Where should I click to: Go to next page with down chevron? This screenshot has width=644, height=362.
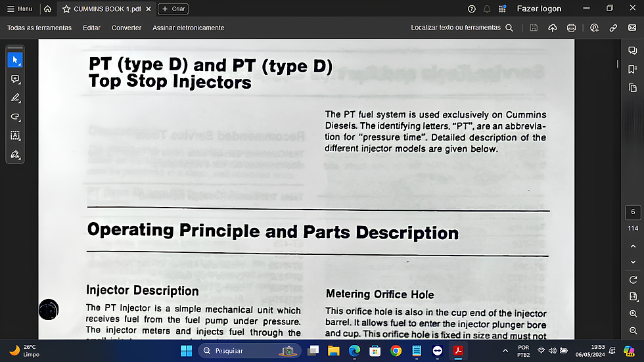pos(633,262)
